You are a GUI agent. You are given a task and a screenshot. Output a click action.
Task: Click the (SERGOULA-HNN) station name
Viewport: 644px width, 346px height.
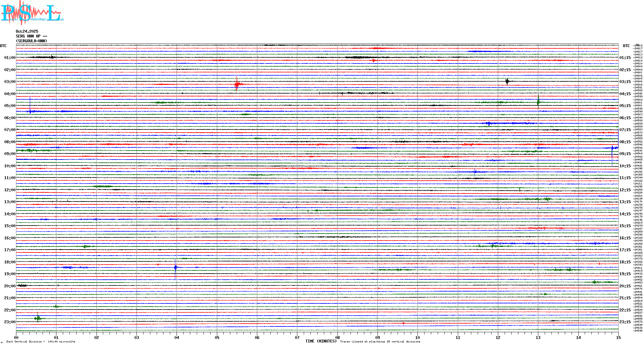pyautogui.click(x=31, y=41)
